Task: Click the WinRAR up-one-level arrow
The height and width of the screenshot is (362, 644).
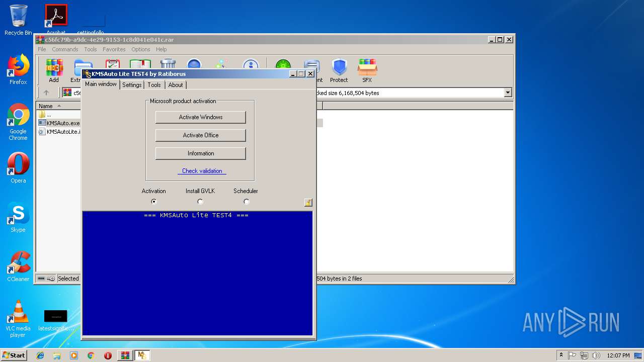Action: coord(46,93)
